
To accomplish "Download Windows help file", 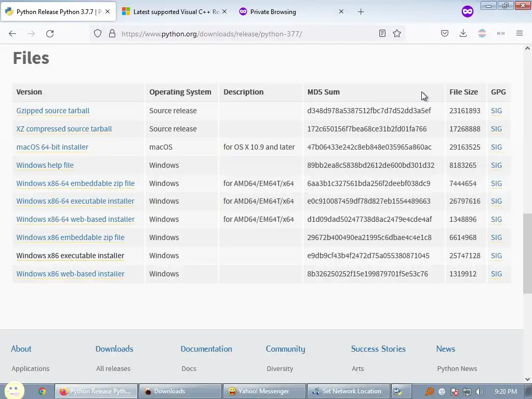I will coord(45,165).
